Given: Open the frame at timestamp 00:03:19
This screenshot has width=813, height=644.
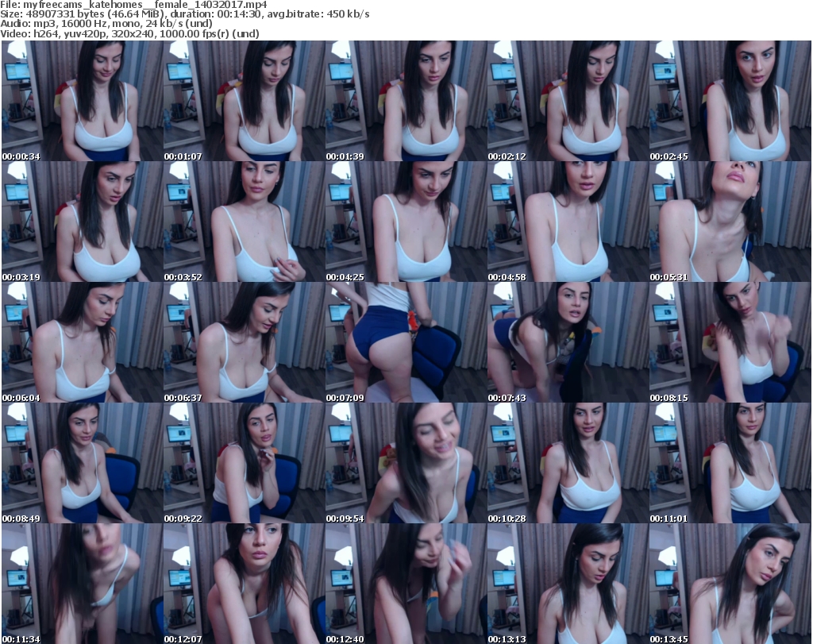Looking at the screenshot, I should [x=83, y=222].
